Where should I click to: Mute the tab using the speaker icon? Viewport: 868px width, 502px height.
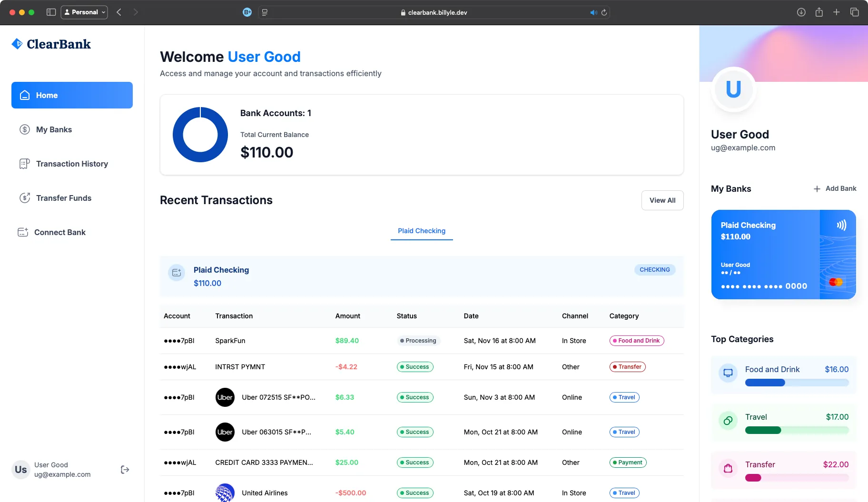[592, 12]
